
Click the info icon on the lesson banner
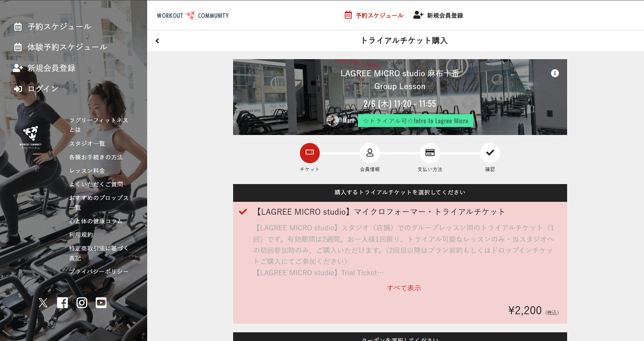pos(555,73)
